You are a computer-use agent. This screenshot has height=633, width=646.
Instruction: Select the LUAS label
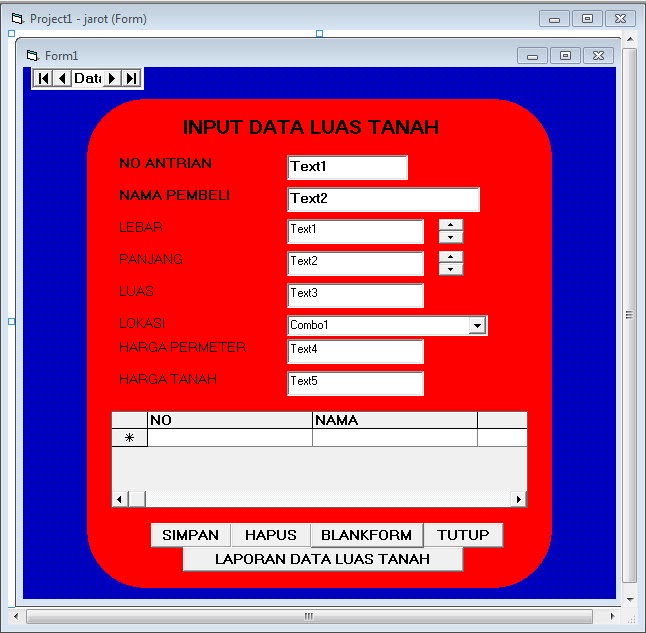(136, 291)
